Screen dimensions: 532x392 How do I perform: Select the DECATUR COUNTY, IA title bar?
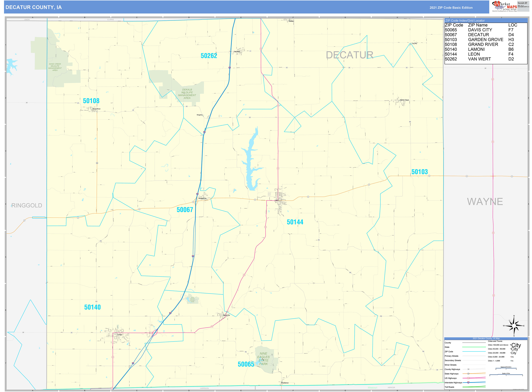[33, 7]
